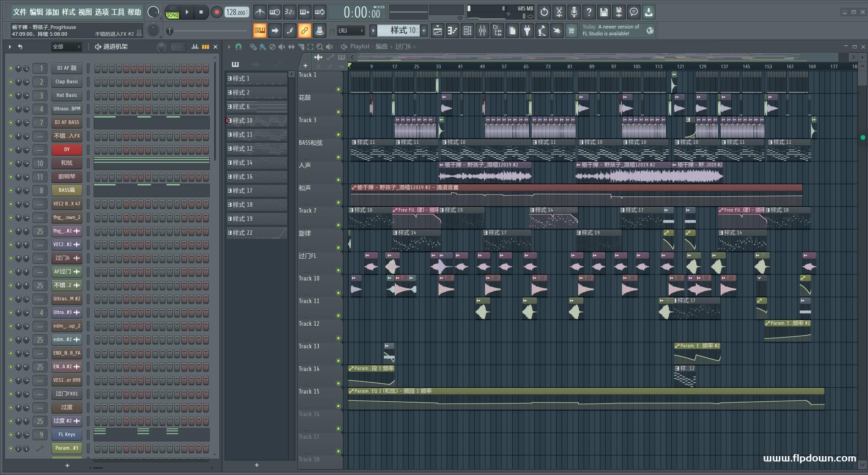Open the 全部 channel filter dropdown
The height and width of the screenshot is (475, 868).
pyautogui.click(x=66, y=47)
